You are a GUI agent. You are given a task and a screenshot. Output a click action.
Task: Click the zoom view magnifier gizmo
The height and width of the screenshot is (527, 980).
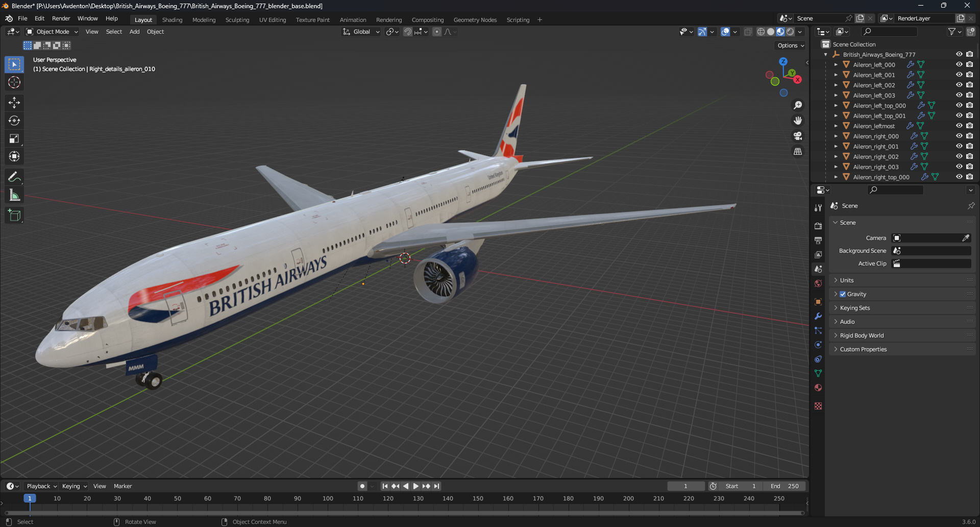pos(798,105)
